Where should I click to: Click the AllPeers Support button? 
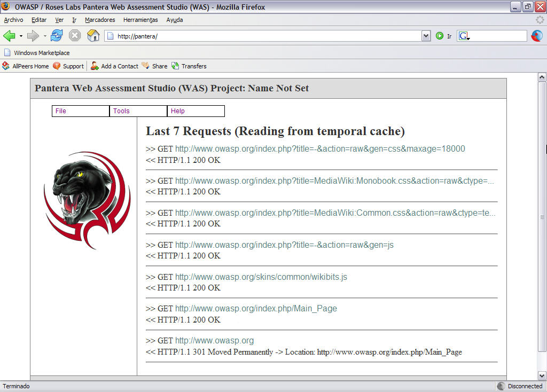tap(68, 66)
